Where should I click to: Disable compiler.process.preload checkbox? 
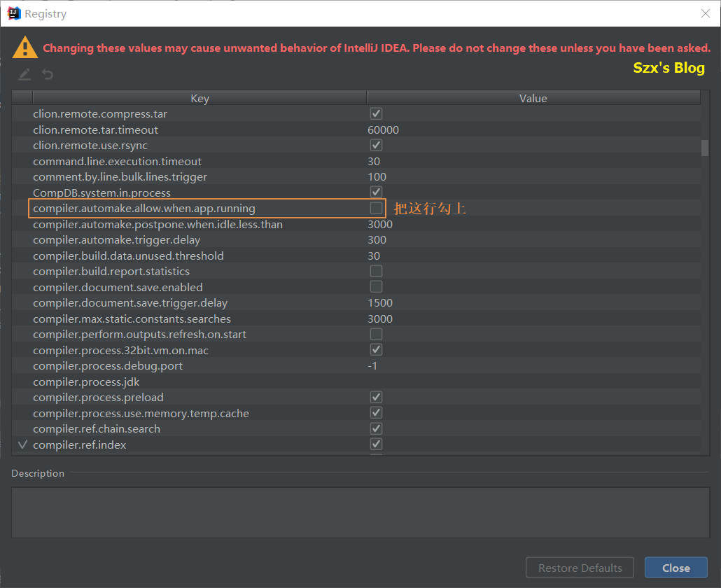point(376,398)
